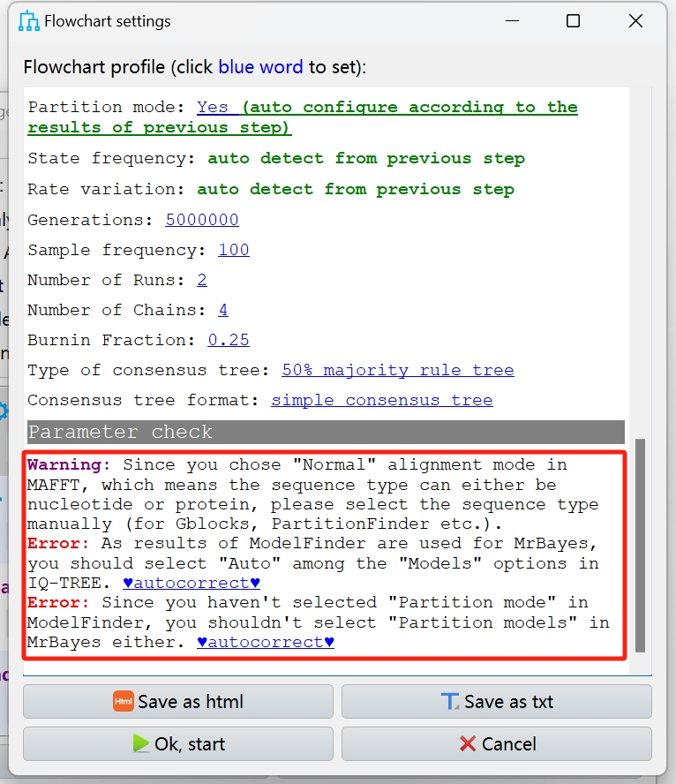676x784 pixels.
Task: Set Sample frequency value 100
Action: tap(234, 250)
